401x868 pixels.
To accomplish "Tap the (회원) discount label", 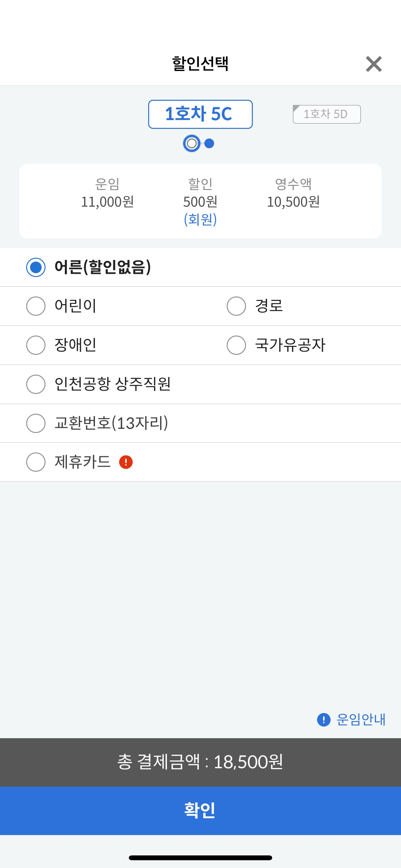I will (200, 219).
